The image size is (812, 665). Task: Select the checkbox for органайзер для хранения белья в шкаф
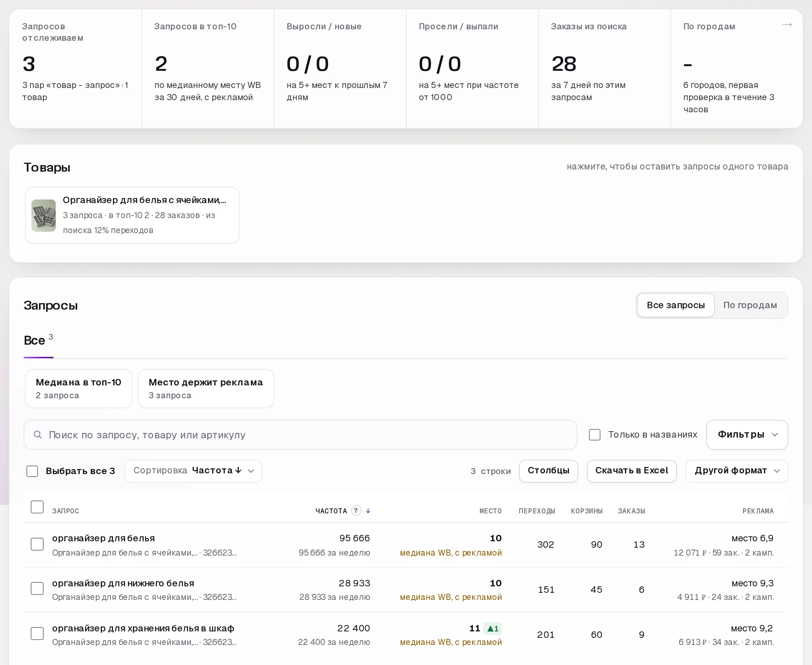coord(37,634)
